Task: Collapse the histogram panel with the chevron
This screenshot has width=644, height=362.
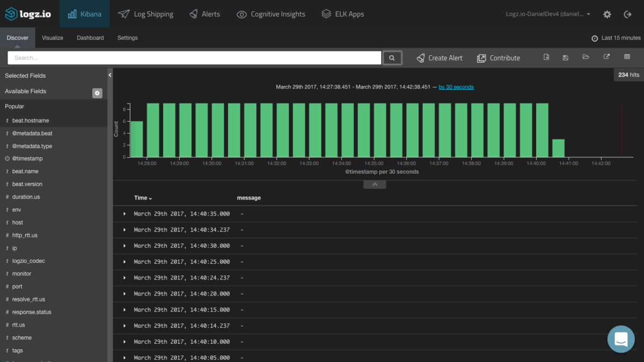Action: coord(374,184)
